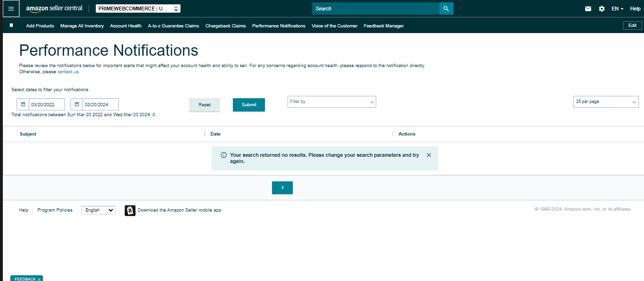Focus the top Search field

[x=376, y=9]
